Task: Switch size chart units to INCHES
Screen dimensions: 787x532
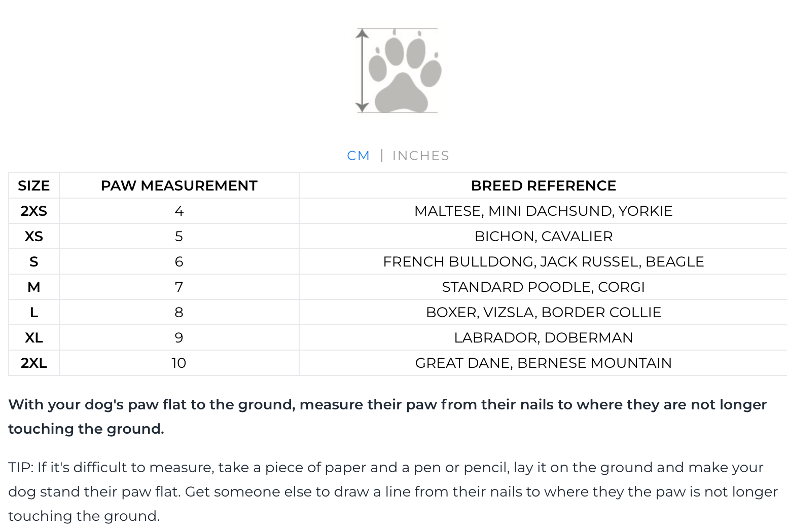Action: click(421, 156)
